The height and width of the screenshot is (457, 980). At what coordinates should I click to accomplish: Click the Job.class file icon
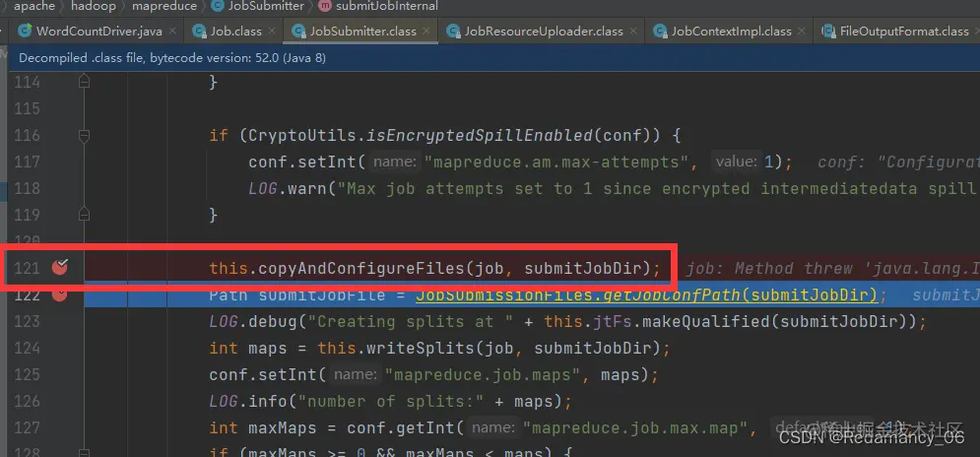pos(199,31)
